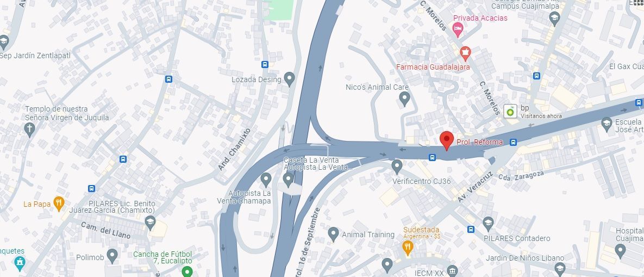Click the Lozada Desing location pin
This screenshot has height=277, width=644.
(x=290, y=79)
